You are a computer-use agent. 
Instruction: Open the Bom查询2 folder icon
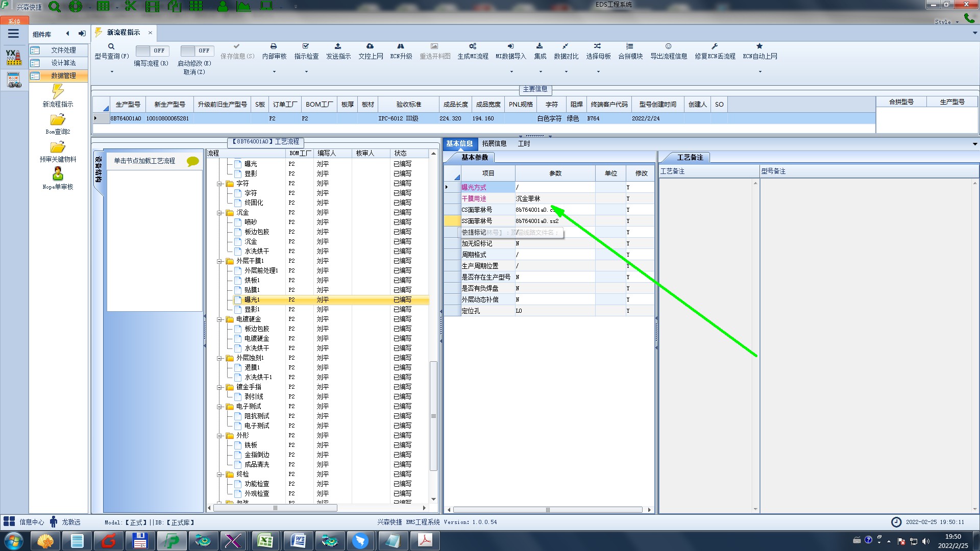click(x=58, y=120)
